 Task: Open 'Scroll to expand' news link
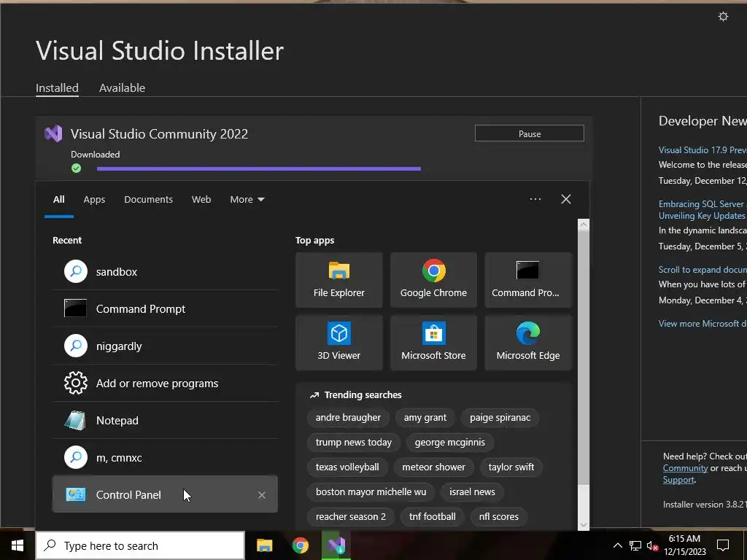click(703, 270)
